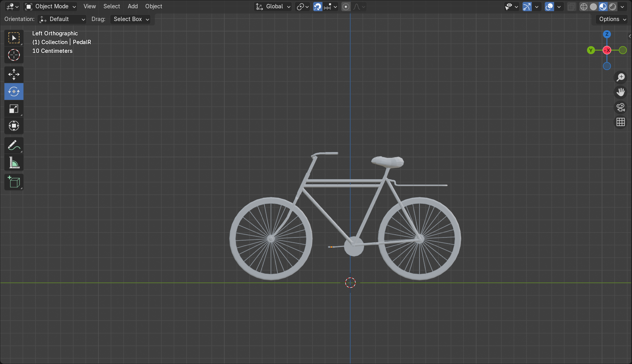The image size is (632, 364).
Task: Click the bicycle crank chainring disc
Action: coord(354,246)
